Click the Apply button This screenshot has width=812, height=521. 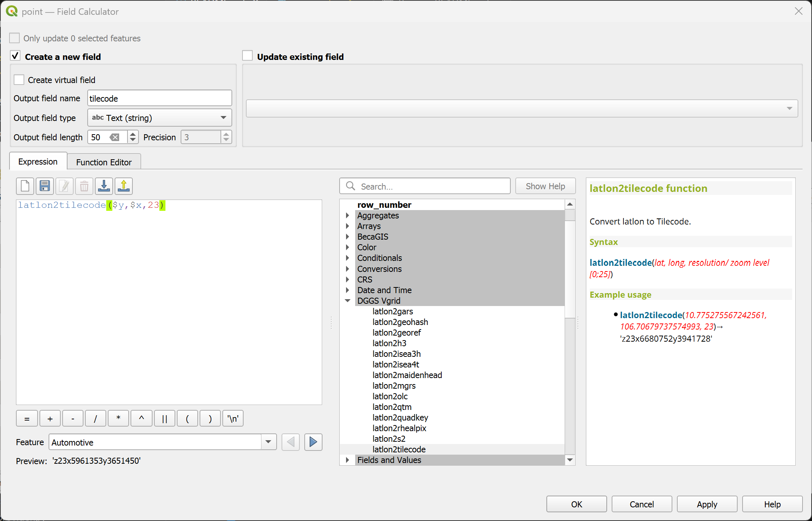point(707,504)
